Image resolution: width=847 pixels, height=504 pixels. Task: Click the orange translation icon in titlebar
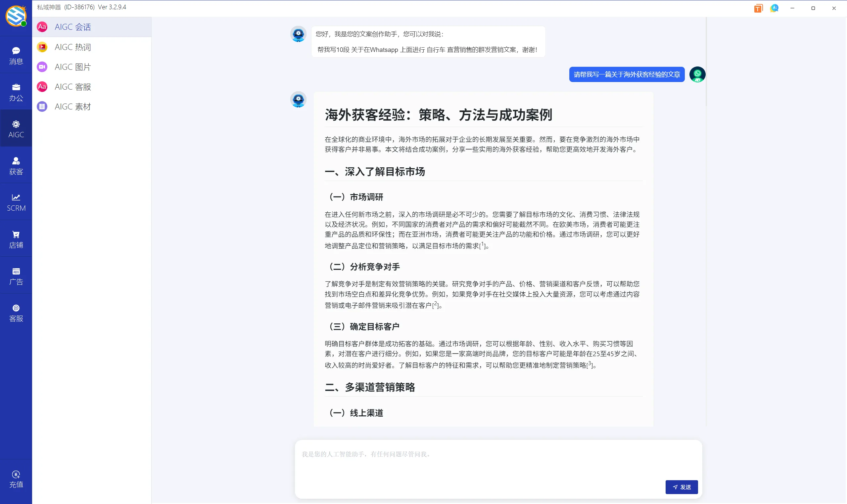(758, 8)
